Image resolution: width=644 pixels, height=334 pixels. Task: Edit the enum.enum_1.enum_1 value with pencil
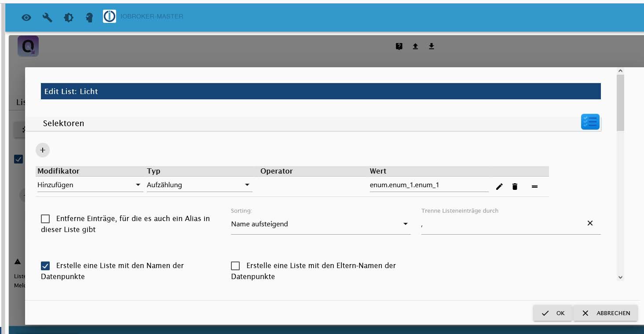click(x=499, y=187)
